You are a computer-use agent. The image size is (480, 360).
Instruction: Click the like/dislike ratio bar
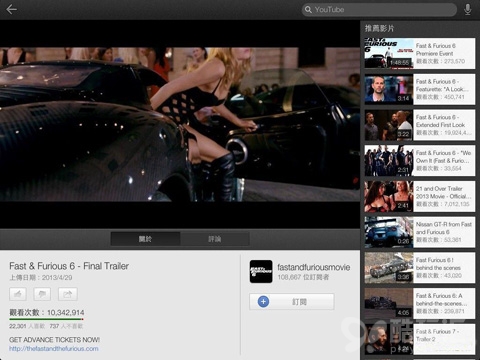coord(46,319)
